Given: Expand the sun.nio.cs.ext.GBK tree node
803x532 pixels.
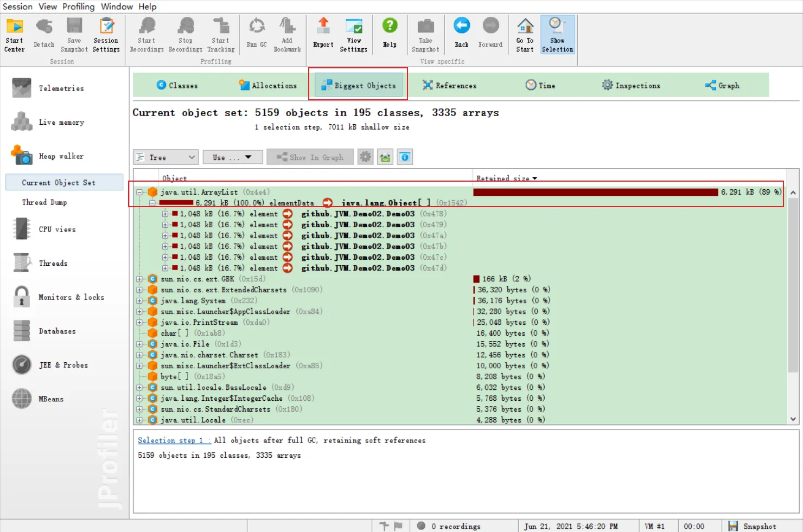Looking at the screenshot, I should (139, 279).
